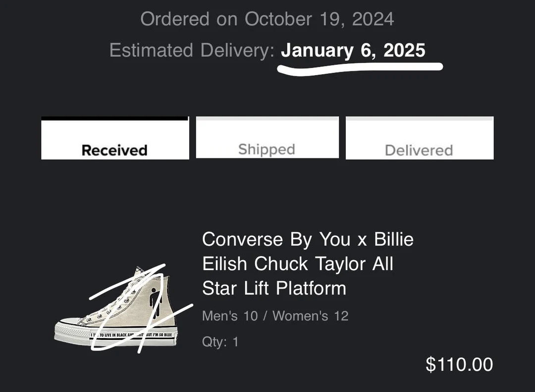The image size is (535, 392).
Task: Click the Delivered progress bar segment
Action: click(419, 119)
